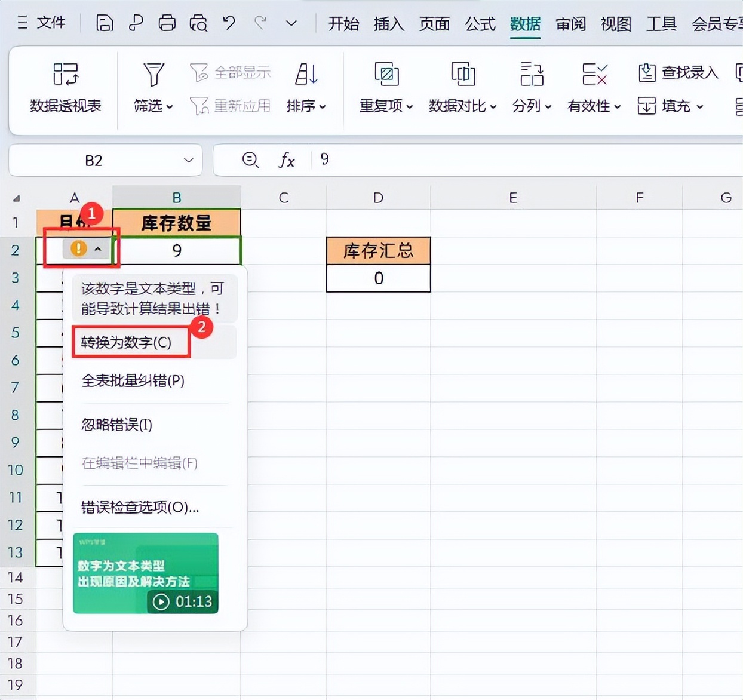Open the 筛选 (Filter) dropdown
This screenshot has height=700, width=743.
[x=153, y=107]
